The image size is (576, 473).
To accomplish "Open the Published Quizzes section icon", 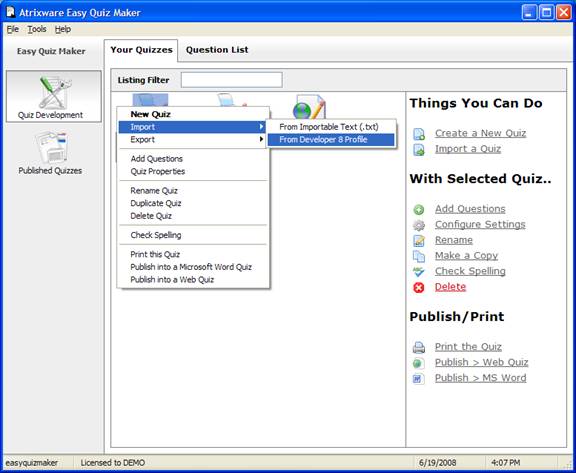I will [51, 147].
